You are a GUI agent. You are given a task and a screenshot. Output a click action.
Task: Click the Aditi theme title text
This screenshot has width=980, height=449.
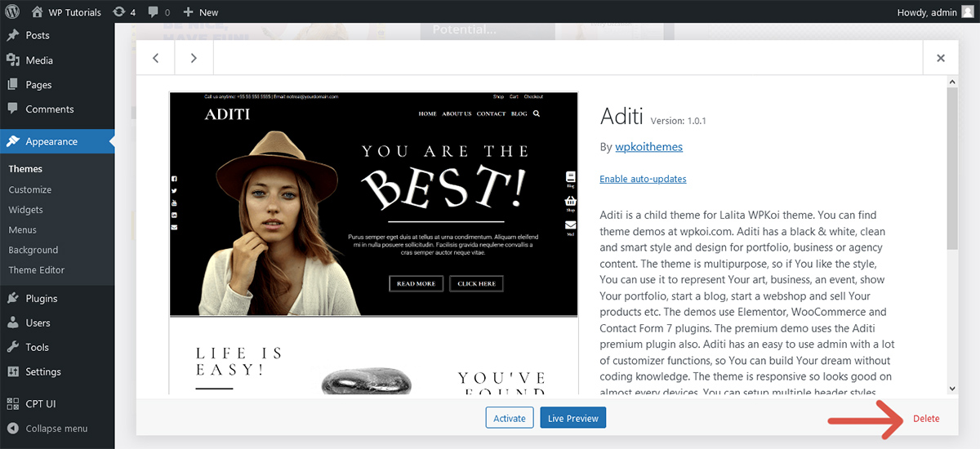click(x=621, y=115)
